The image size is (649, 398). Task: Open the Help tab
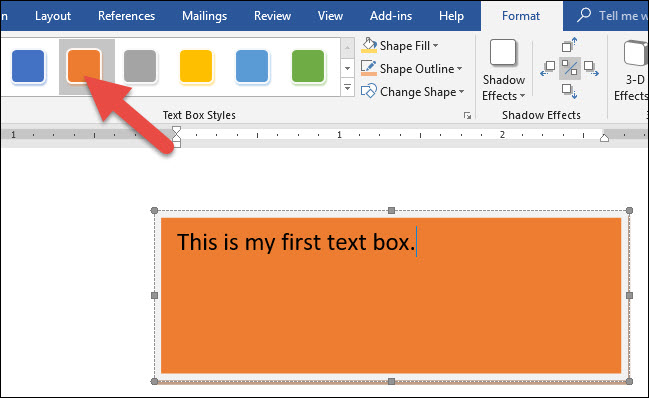[451, 16]
